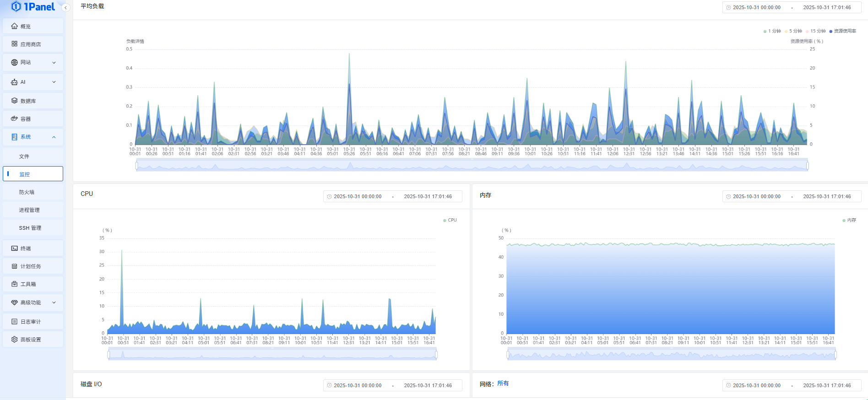868x400 pixels.
Task: Open the 进程管理 page
Action: [x=29, y=210]
